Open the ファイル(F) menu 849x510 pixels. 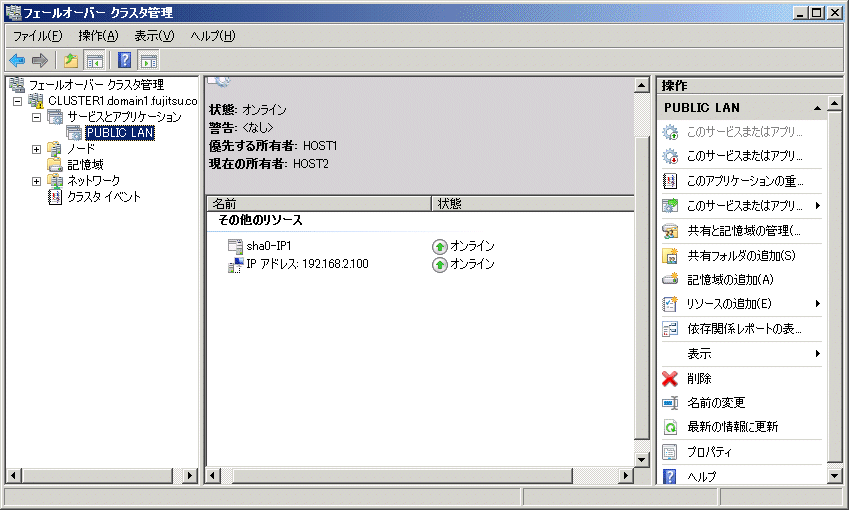tap(37, 36)
